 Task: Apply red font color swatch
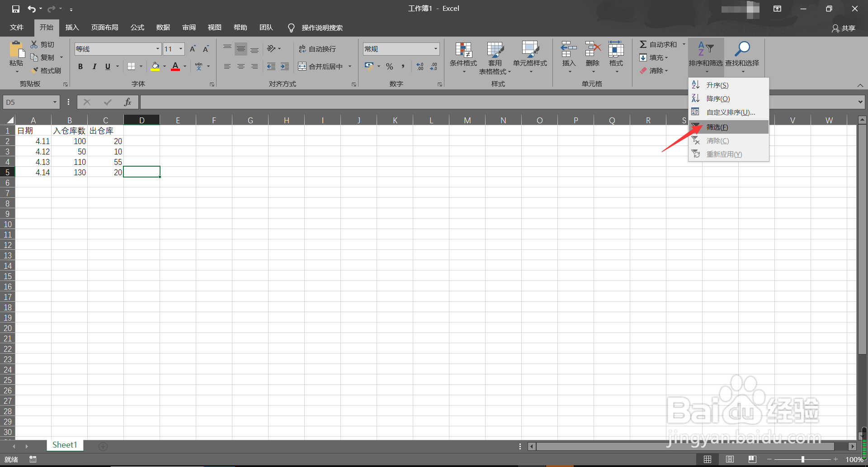pyautogui.click(x=175, y=66)
